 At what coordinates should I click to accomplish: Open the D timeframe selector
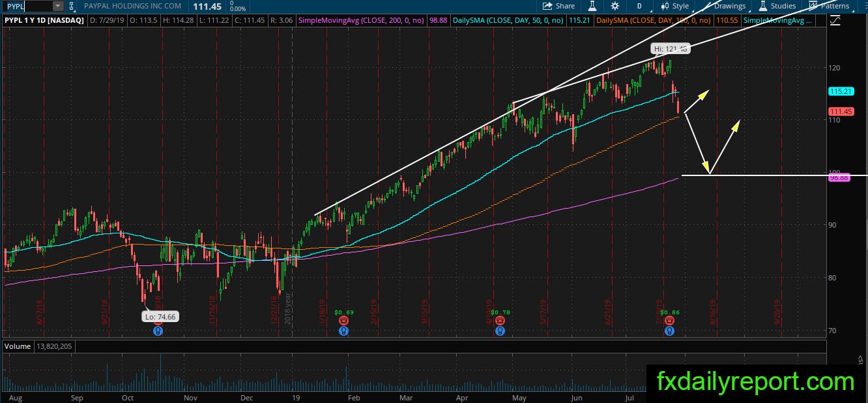pos(639,6)
